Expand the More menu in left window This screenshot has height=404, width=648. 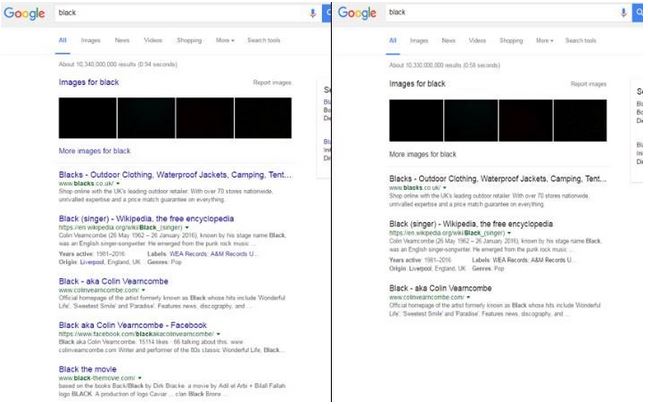coord(225,40)
